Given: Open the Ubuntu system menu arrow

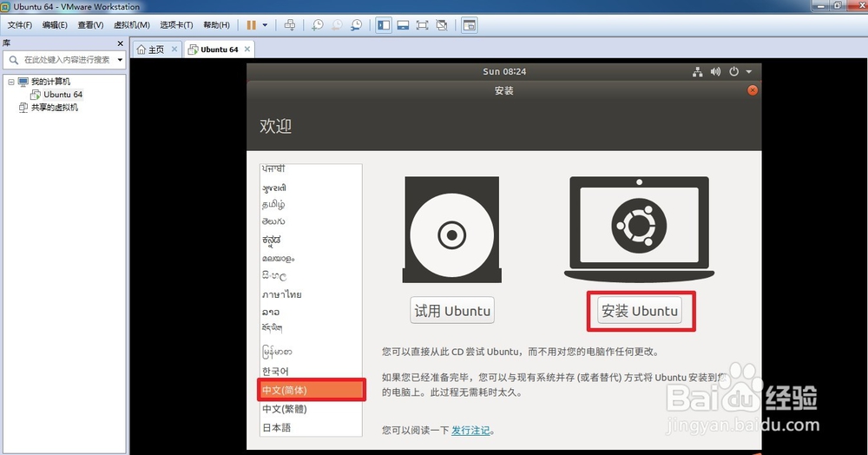Looking at the screenshot, I should pos(749,71).
